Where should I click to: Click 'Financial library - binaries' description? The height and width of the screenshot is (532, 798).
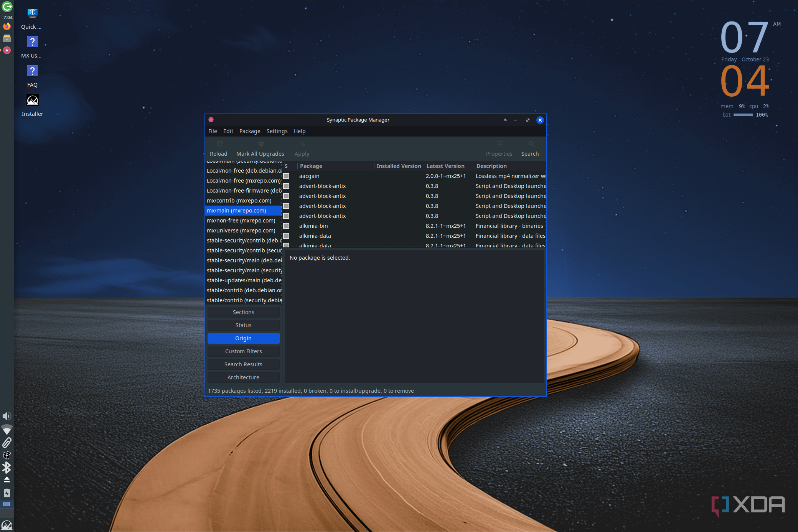point(509,226)
